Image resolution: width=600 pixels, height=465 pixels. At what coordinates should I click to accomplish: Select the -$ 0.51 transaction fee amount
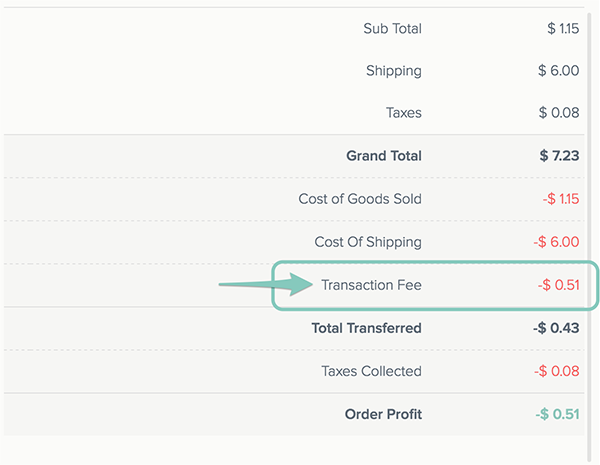coord(558,285)
